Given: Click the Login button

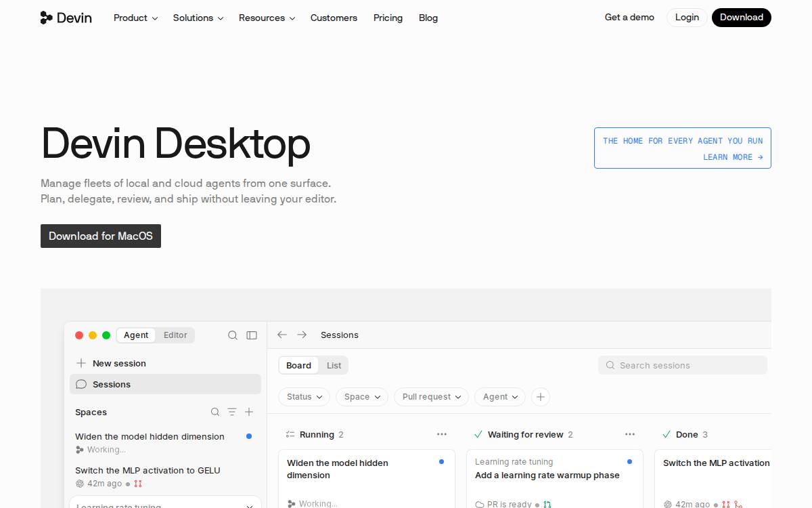Looking at the screenshot, I should point(687,18).
